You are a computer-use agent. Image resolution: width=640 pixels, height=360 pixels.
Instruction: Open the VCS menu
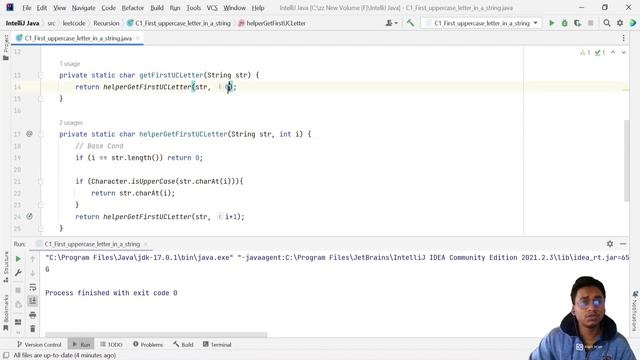click(212, 8)
